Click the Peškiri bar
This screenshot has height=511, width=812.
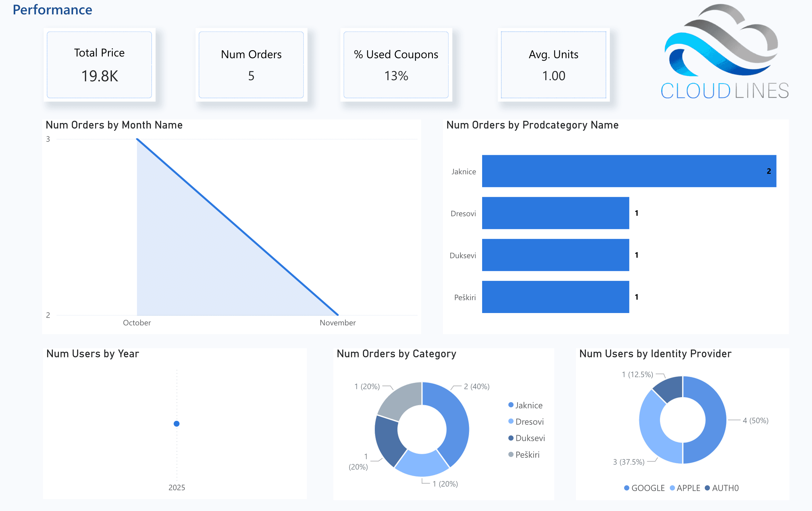555,297
